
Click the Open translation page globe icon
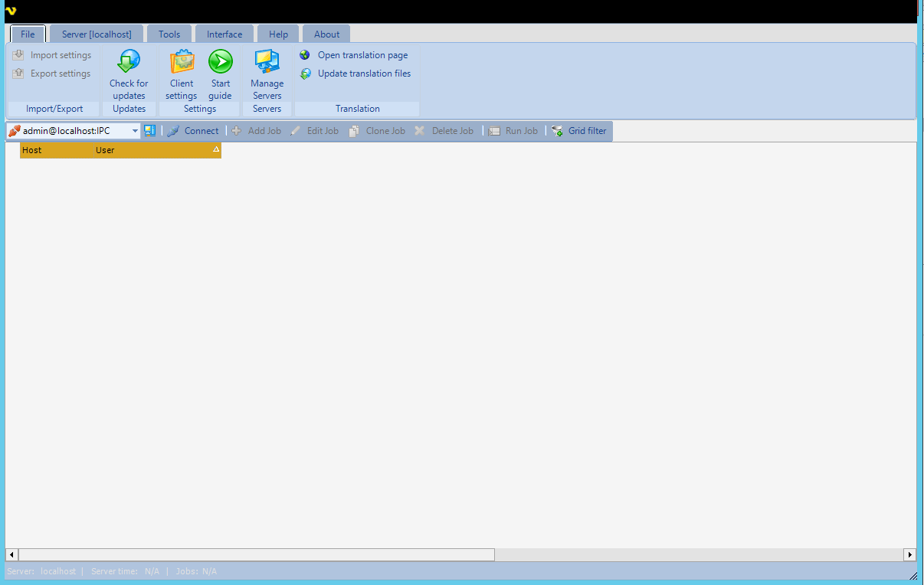305,55
